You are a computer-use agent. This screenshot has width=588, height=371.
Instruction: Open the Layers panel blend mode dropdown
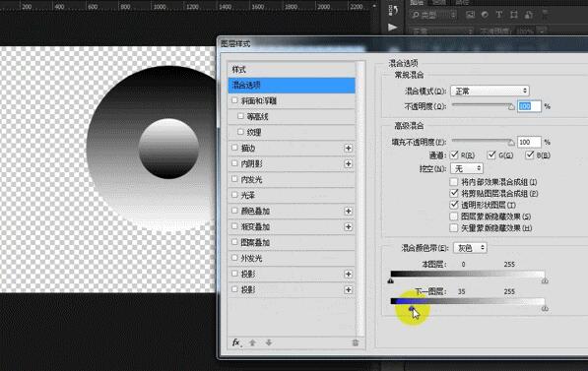442,31
